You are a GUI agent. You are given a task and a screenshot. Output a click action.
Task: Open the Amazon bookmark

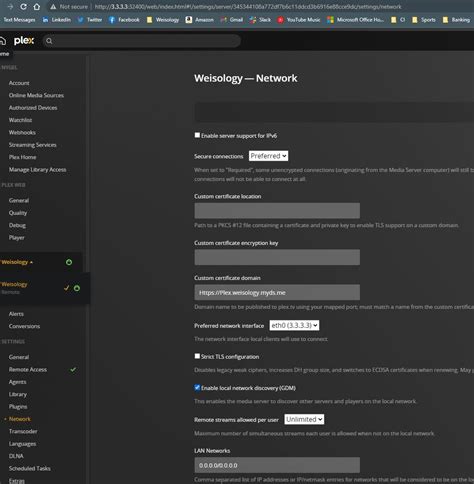point(200,20)
